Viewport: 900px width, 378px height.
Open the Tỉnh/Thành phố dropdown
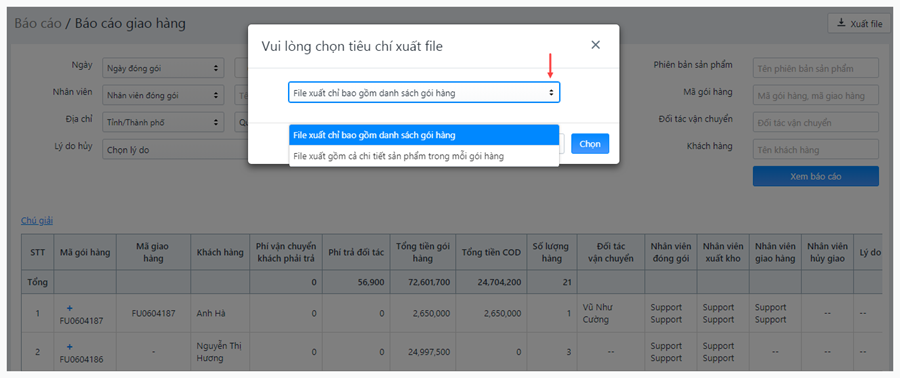point(163,122)
